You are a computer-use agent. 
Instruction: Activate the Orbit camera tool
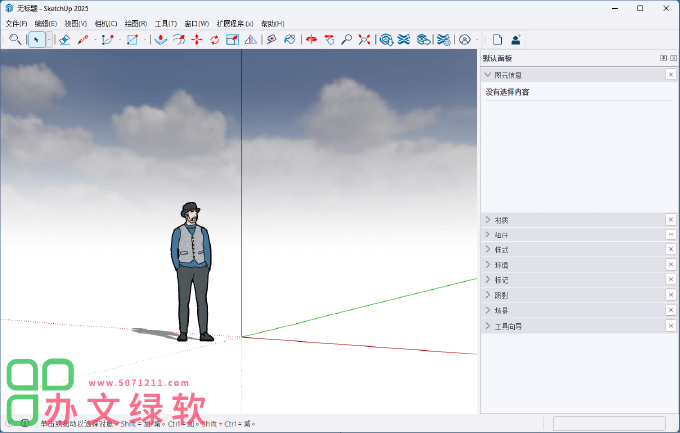click(311, 40)
